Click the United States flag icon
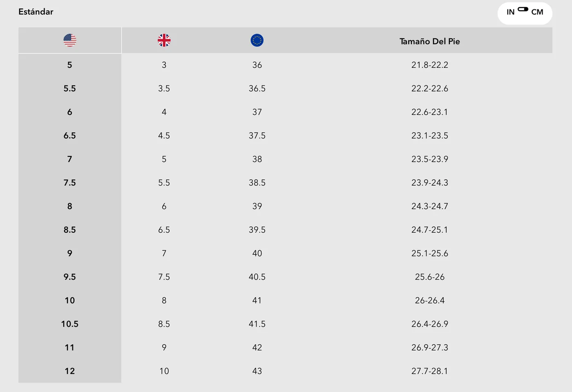Image resolution: width=572 pixels, height=392 pixels. 70,40
